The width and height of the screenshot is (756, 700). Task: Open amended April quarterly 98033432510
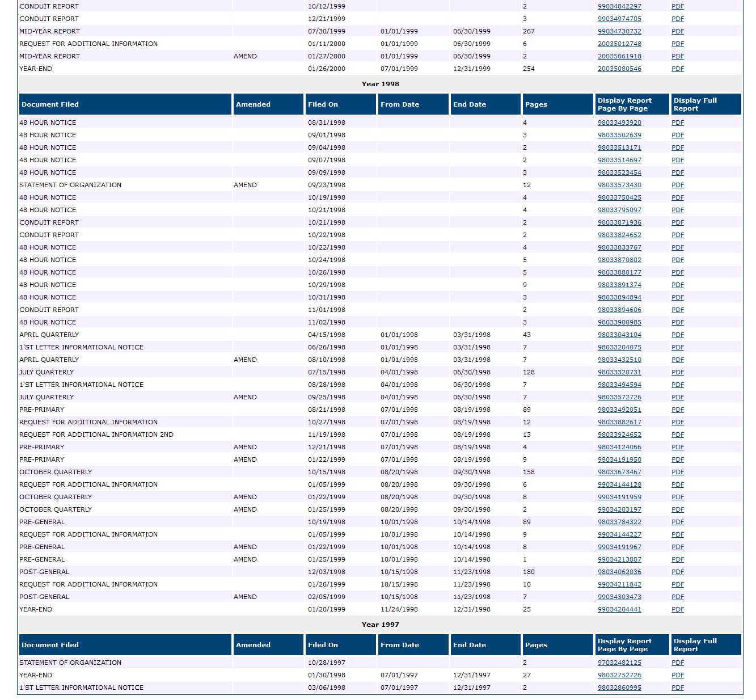(x=619, y=360)
